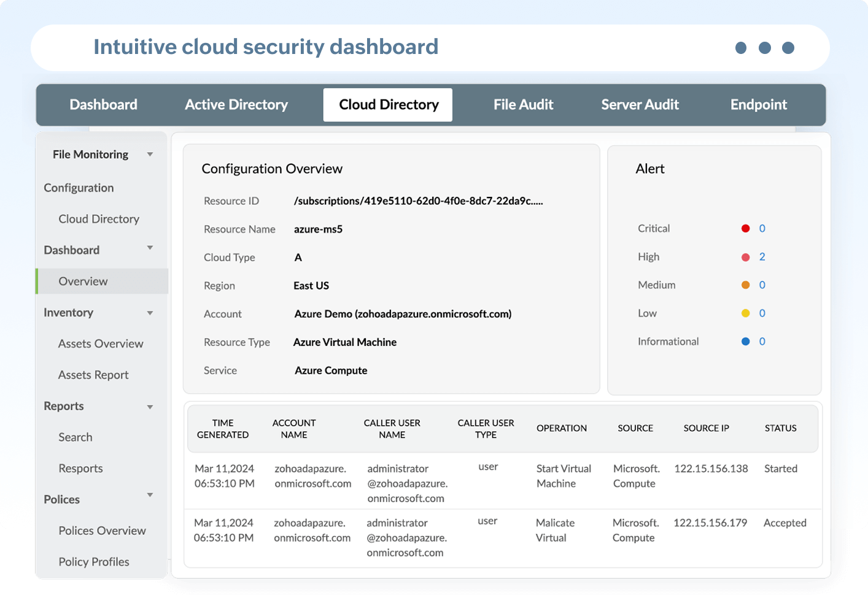Click the red Critical severity dot

coord(746,229)
